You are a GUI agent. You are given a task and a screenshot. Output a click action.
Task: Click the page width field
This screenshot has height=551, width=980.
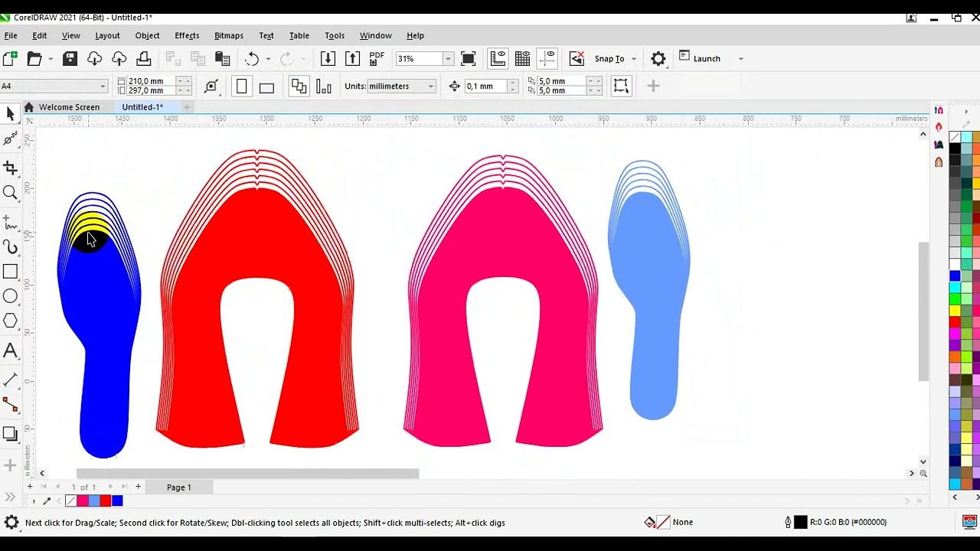tap(152, 81)
